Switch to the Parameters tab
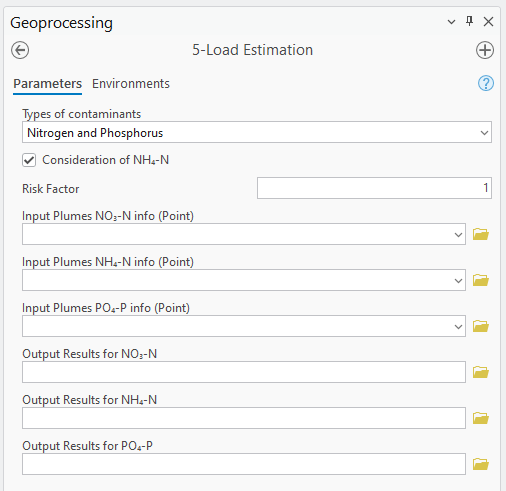Image resolution: width=506 pixels, height=491 pixels. [47, 84]
